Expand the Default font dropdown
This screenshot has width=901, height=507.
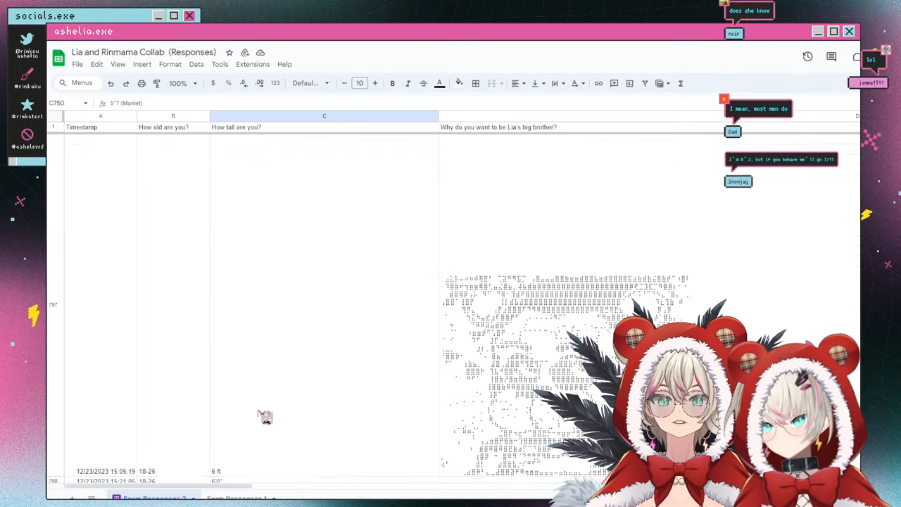point(310,84)
